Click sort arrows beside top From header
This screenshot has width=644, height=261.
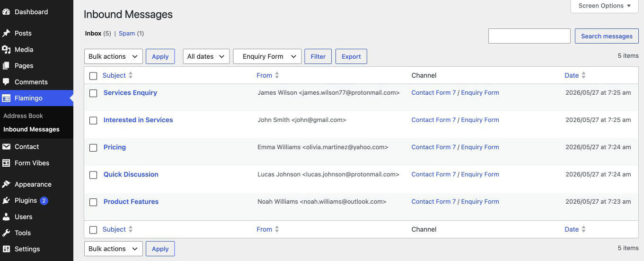277,75
